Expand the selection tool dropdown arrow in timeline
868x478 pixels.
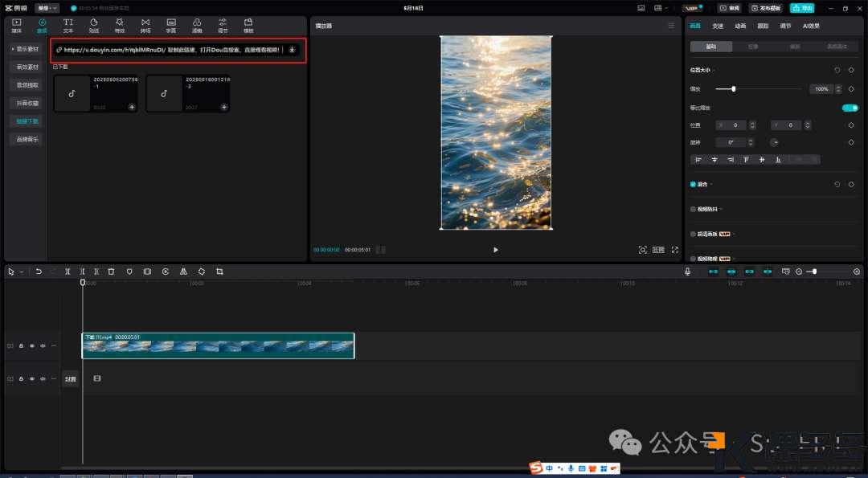(21, 272)
